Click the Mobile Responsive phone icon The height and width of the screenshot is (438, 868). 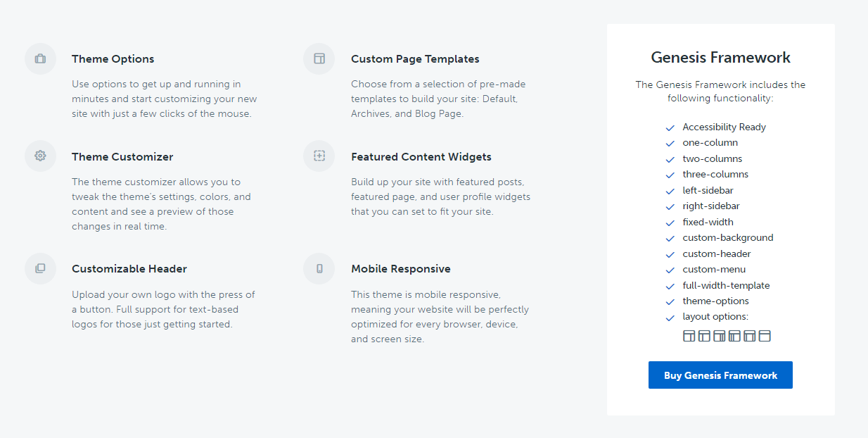click(x=319, y=268)
